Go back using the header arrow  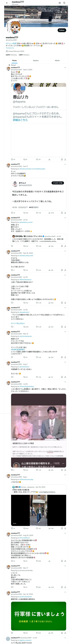click(7, 3)
